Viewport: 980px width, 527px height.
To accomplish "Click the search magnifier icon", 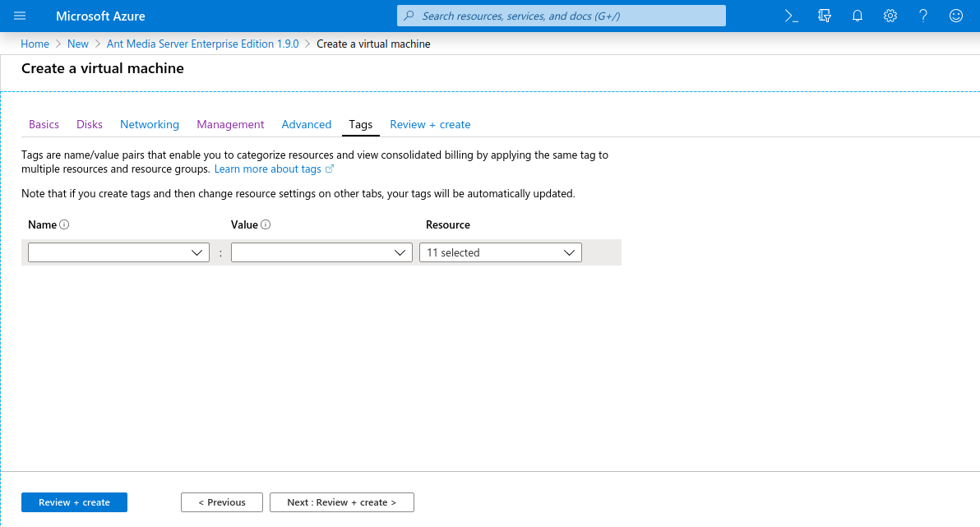I will coord(409,16).
